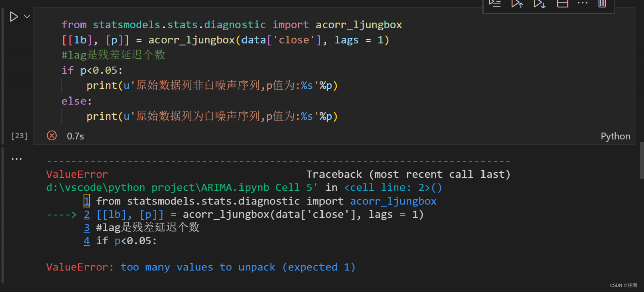Click the Run by Line toolbar icon

pos(495,4)
